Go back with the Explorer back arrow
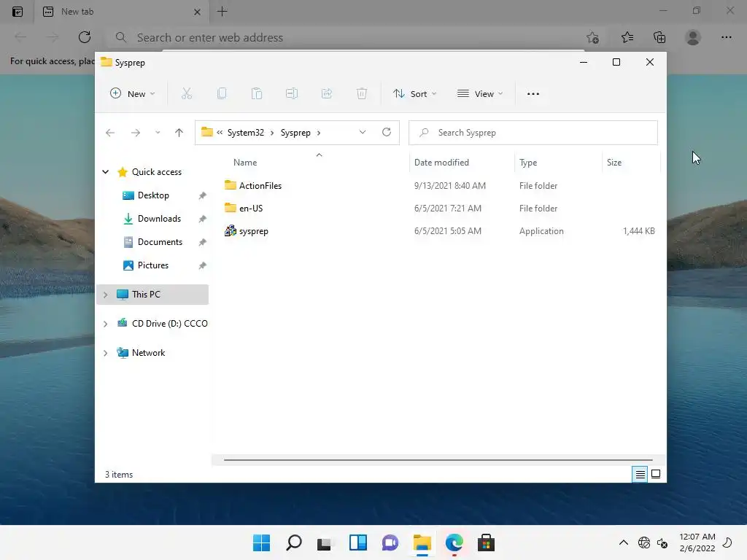The width and height of the screenshot is (747, 560). [x=110, y=133]
